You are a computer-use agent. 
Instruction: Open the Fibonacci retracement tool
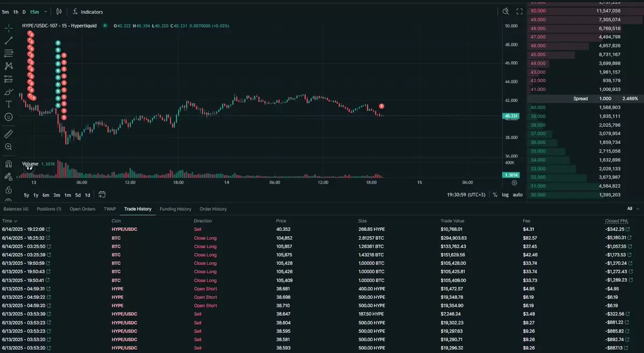(9, 53)
